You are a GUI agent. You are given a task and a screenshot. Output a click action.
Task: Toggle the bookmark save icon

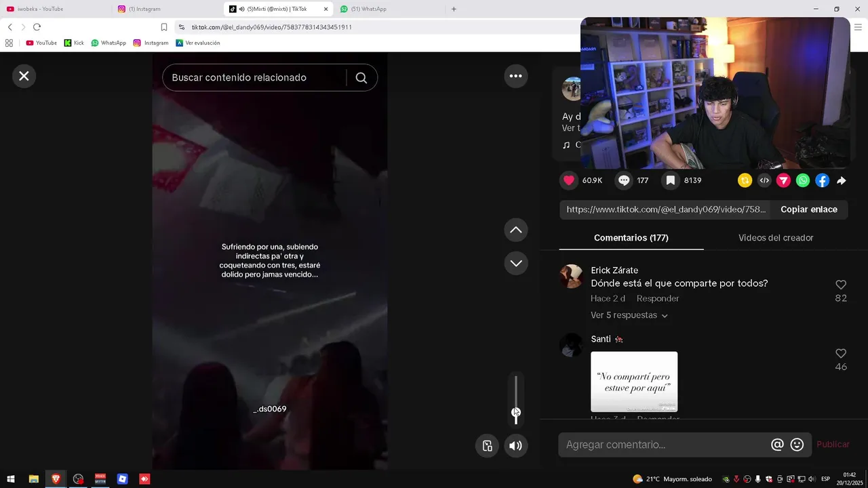(x=670, y=180)
